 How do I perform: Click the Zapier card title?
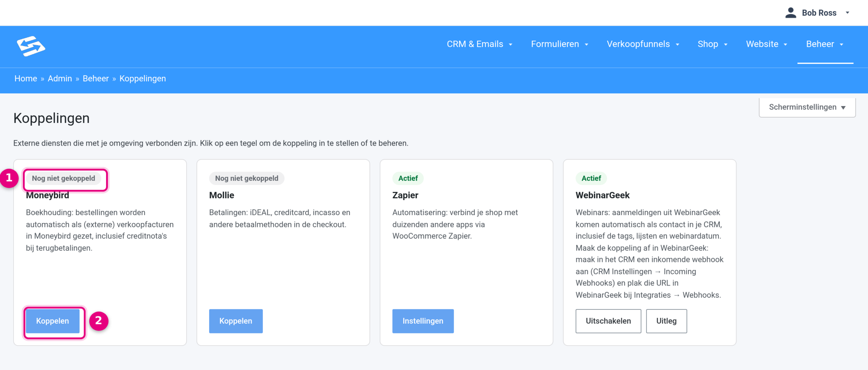point(406,196)
